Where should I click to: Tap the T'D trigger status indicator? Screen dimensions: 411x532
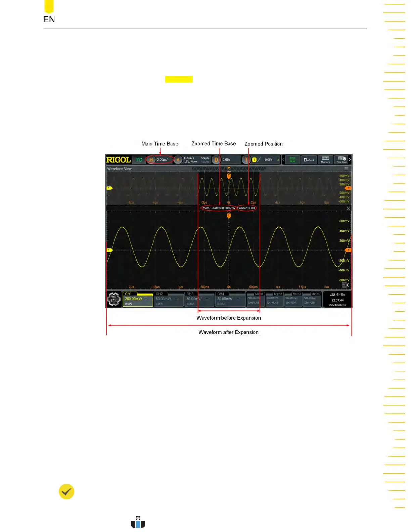point(139,160)
